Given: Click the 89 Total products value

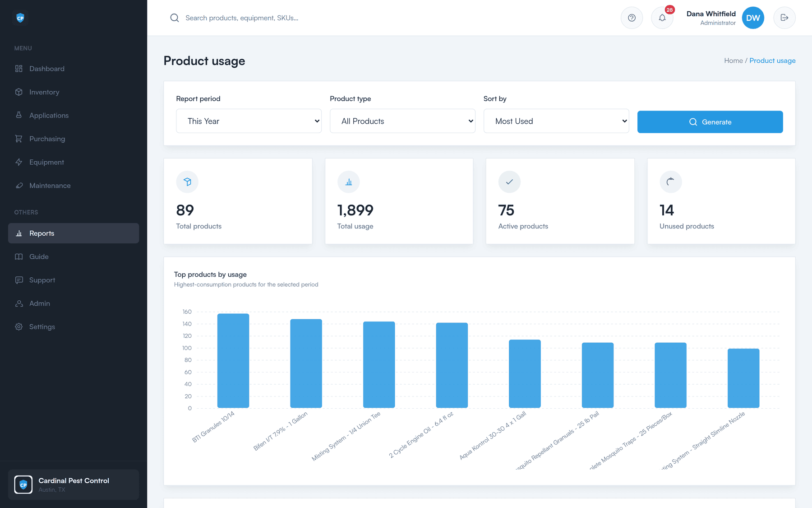Looking at the screenshot, I should click(x=185, y=210).
